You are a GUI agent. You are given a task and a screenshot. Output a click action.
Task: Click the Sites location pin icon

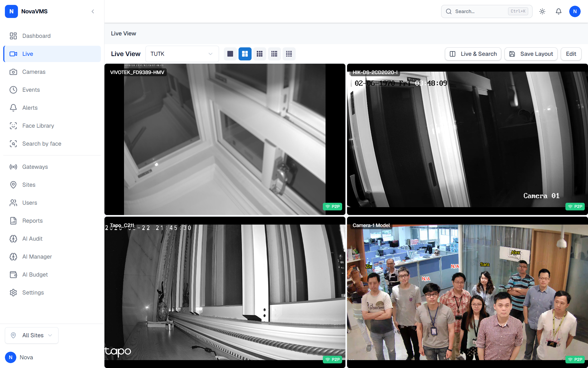13,185
